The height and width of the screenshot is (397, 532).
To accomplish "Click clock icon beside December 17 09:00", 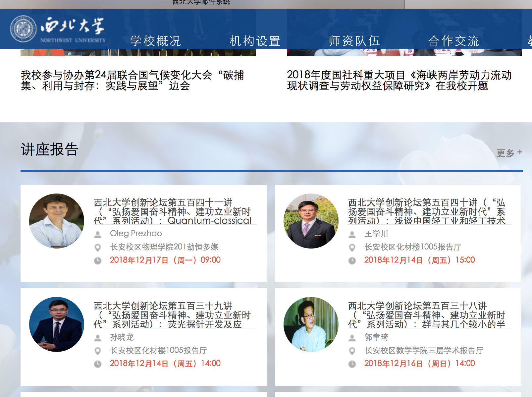I will 98,261.
